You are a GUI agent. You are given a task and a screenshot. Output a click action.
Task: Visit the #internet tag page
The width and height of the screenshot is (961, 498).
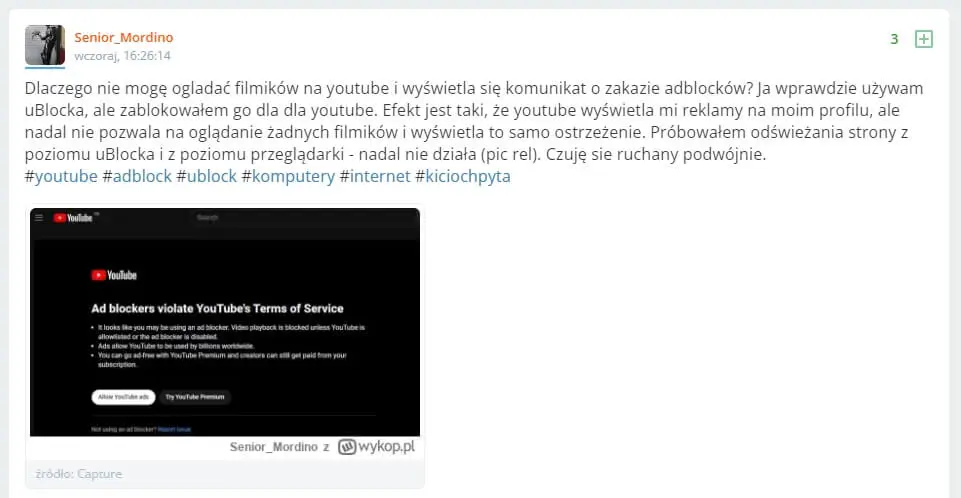coord(373,176)
